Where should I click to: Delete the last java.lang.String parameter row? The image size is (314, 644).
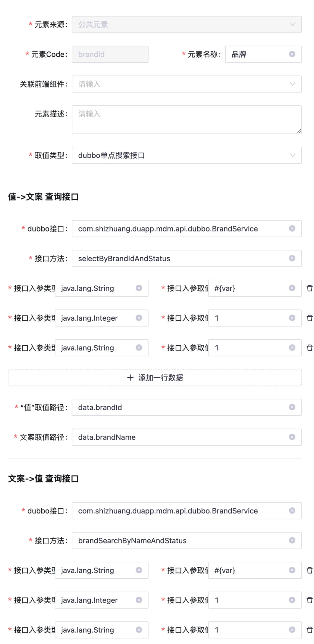click(x=310, y=630)
